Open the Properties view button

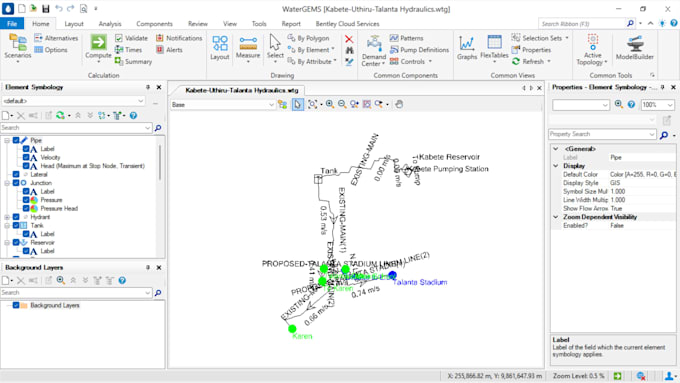(x=531, y=50)
